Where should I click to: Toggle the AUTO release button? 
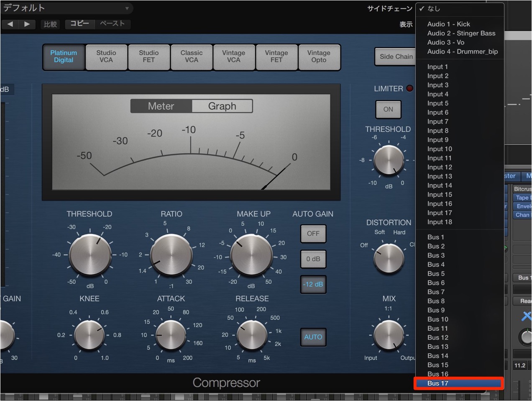coord(313,337)
